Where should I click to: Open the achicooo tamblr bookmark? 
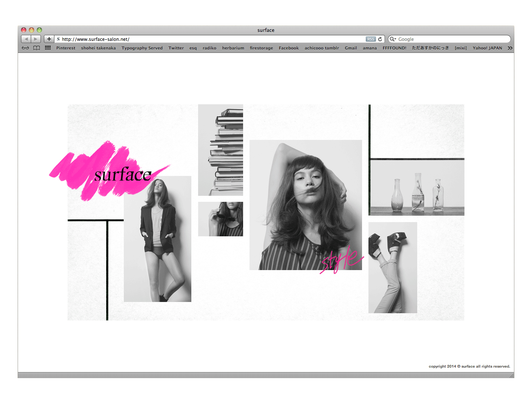[x=322, y=48]
